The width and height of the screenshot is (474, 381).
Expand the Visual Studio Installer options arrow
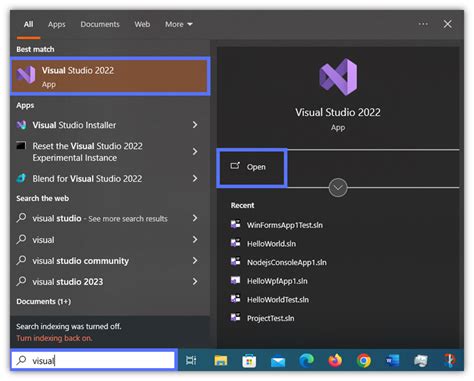195,125
